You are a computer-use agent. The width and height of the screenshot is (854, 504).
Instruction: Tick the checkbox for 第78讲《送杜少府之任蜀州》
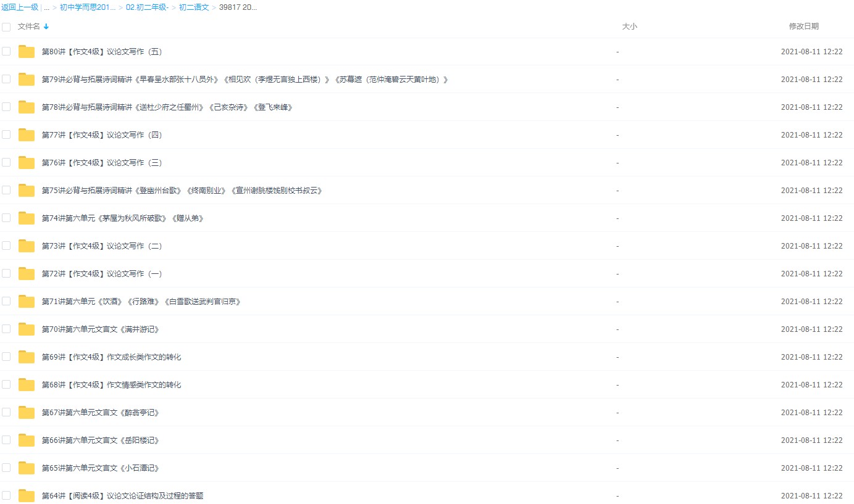coord(6,107)
